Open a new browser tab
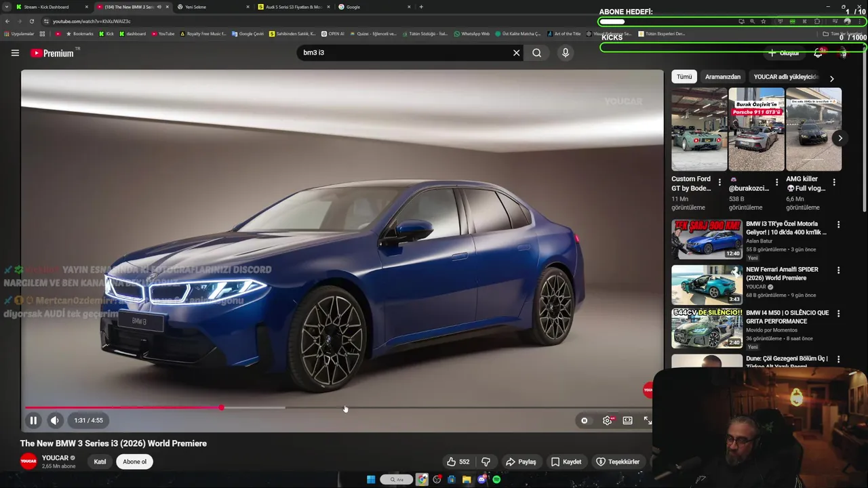This screenshot has height=488, width=868. [x=421, y=7]
